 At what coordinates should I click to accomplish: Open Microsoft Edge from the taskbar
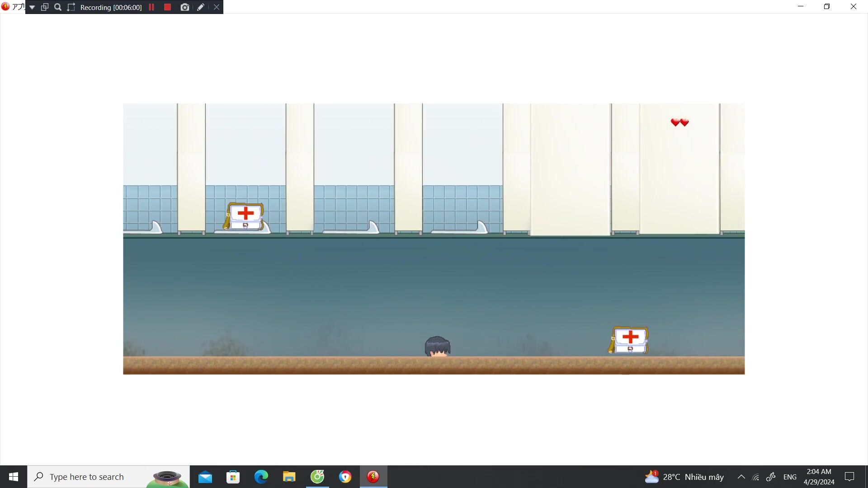click(x=261, y=477)
